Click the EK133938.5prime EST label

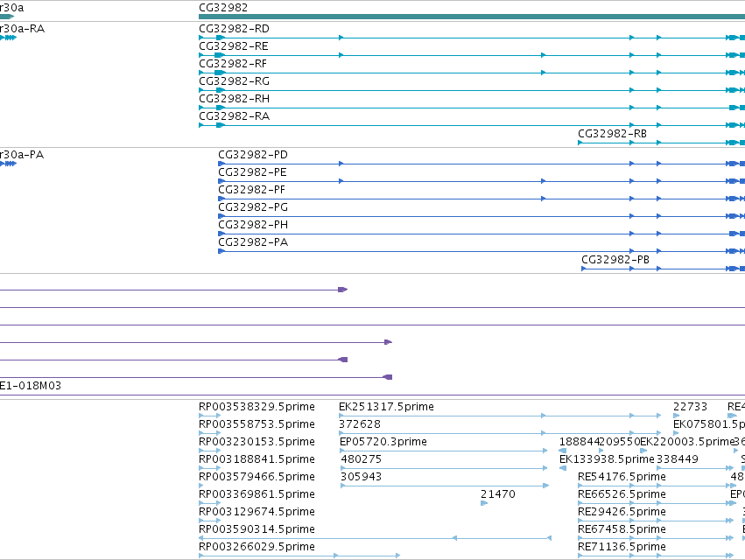click(607, 459)
